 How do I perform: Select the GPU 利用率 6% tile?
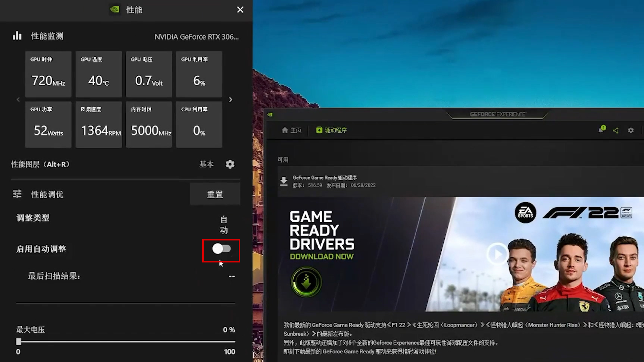199,74
